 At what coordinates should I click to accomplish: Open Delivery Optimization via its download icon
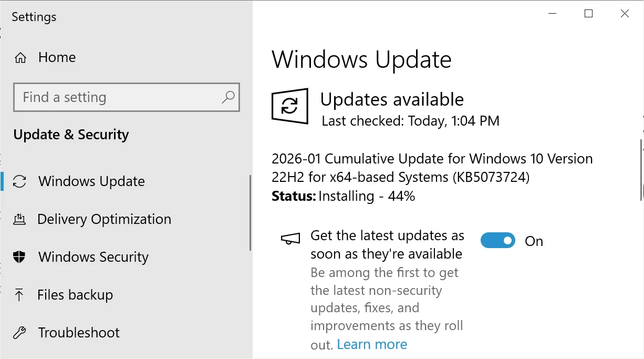click(x=20, y=219)
